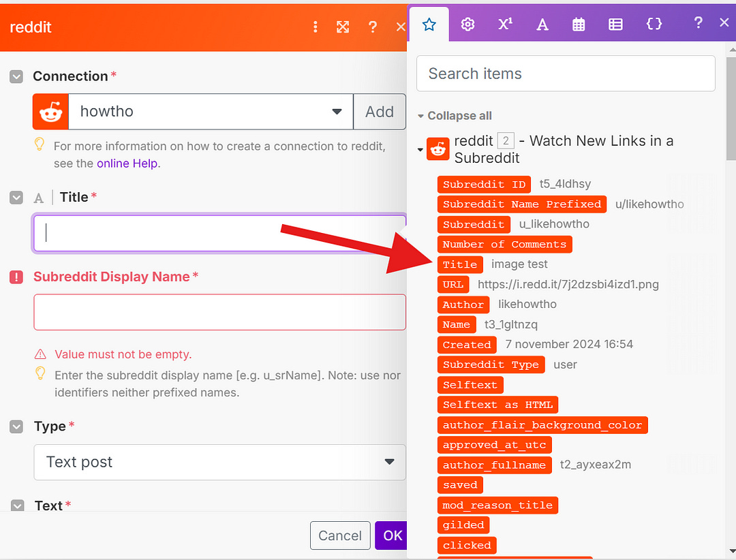Click the Add connection button
The width and height of the screenshot is (736, 560).
pyautogui.click(x=380, y=112)
